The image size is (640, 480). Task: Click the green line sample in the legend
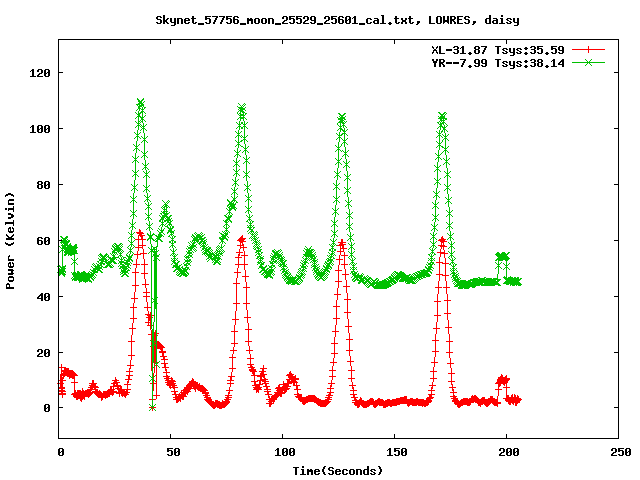pos(588,63)
